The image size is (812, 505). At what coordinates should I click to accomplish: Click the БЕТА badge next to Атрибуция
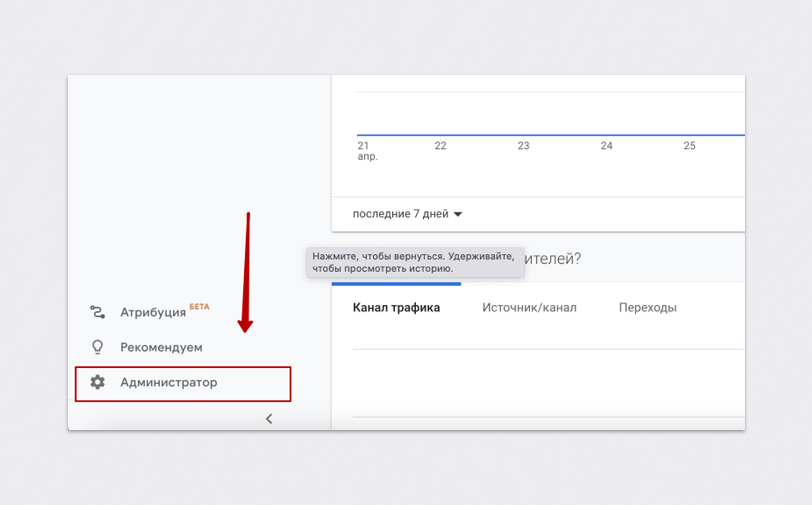[x=199, y=307]
